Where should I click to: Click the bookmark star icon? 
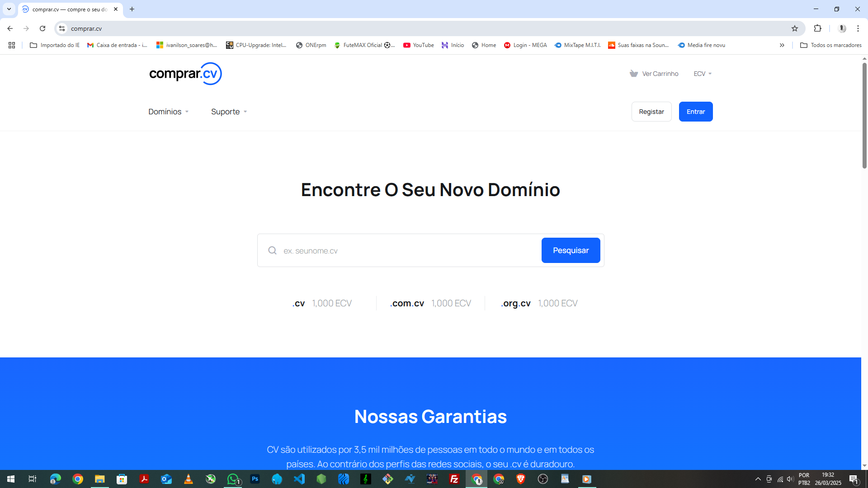point(795,28)
